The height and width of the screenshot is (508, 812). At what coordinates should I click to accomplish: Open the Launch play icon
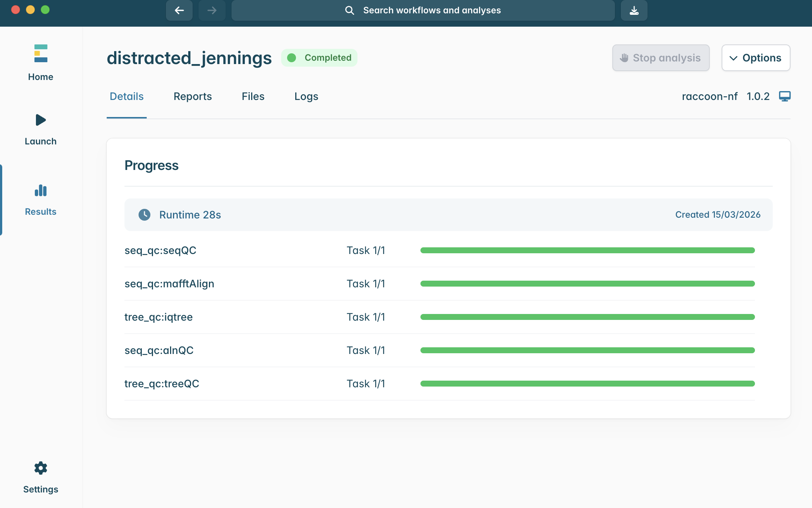coord(41,120)
